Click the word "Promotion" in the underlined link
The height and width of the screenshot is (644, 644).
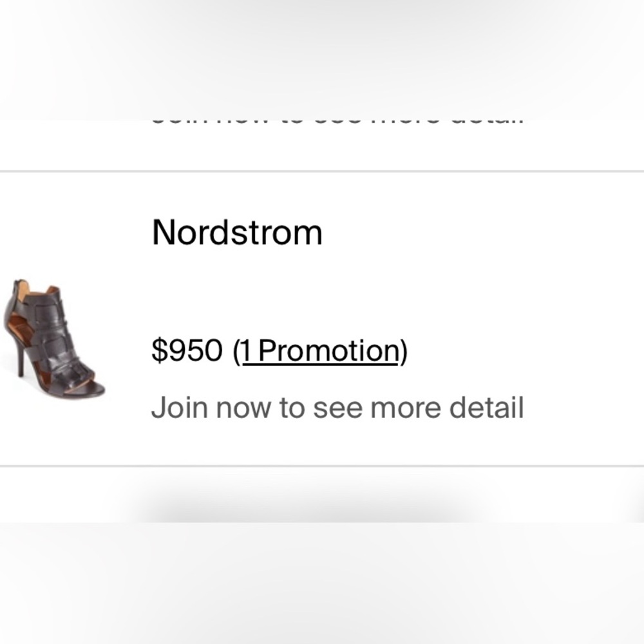(x=328, y=351)
